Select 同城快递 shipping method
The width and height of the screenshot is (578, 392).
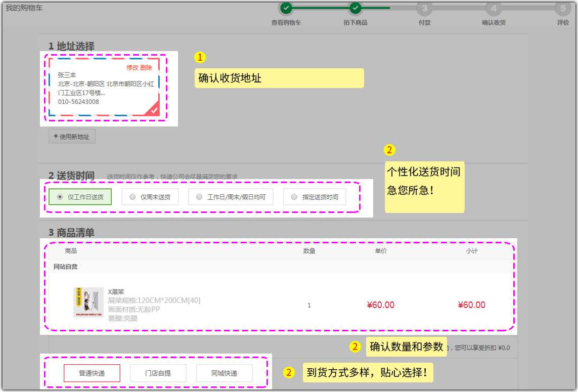pos(224,373)
